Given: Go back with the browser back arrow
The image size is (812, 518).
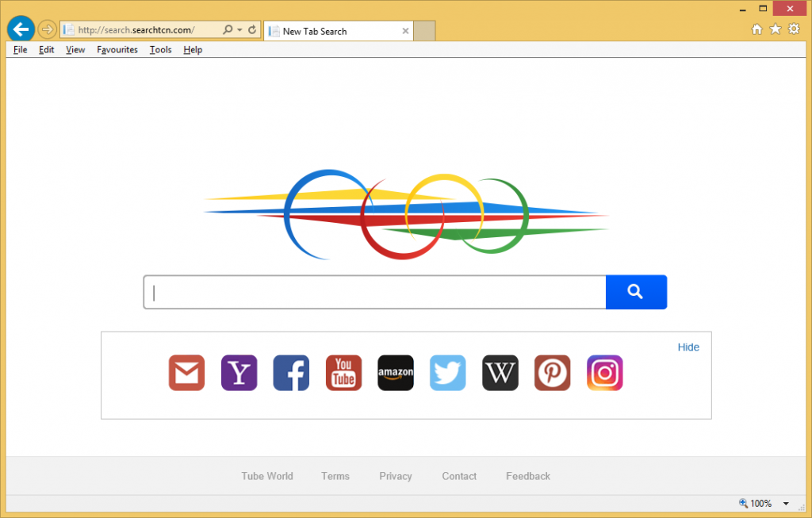Looking at the screenshot, I should coord(21,29).
